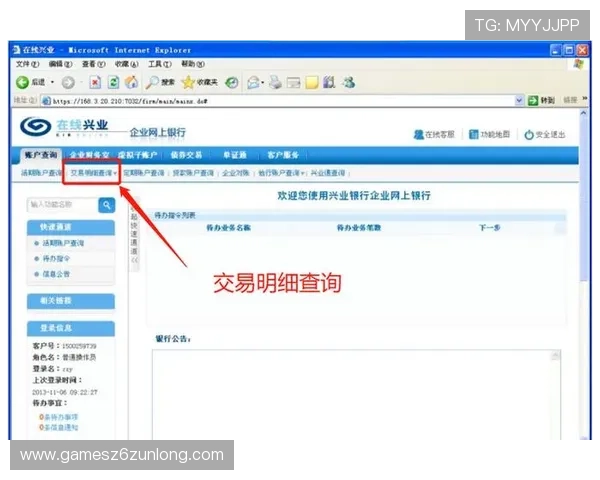Open the Back button history dropdown arrow

(52, 82)
